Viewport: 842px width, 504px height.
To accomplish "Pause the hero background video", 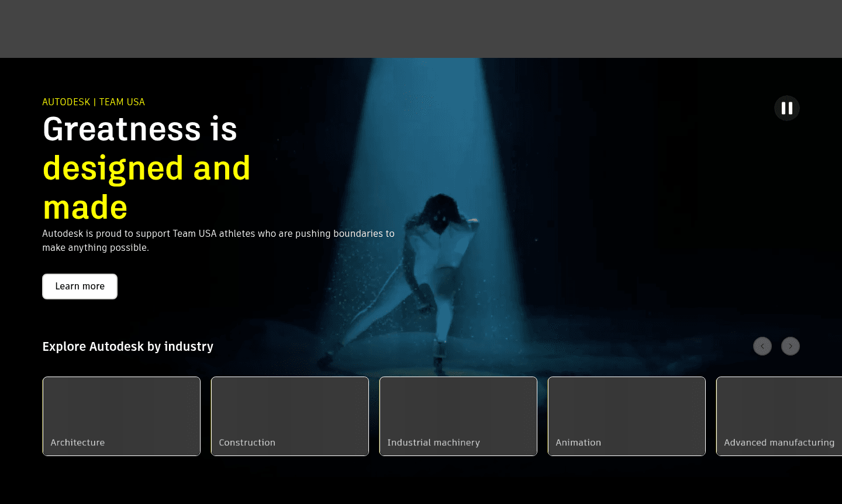I will click(786, 108).
